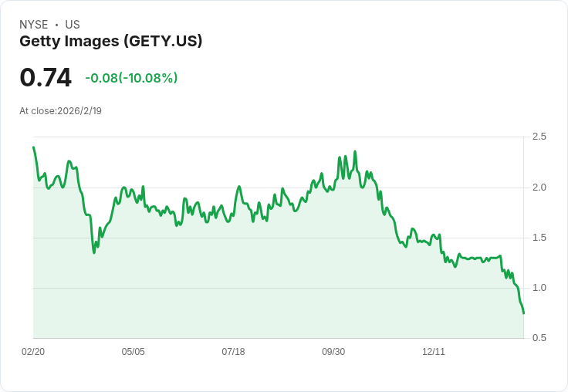Screen dimensions: 568x392
Task: Click the 07/18 date axis label
Action: [x=233, y=351]
